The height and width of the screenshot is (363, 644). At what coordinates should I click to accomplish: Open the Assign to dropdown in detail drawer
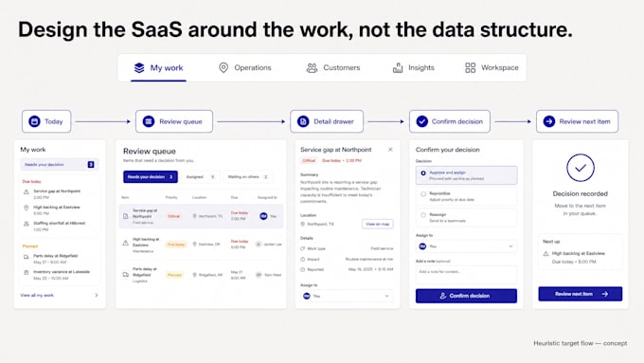click(x=347, y=296)
